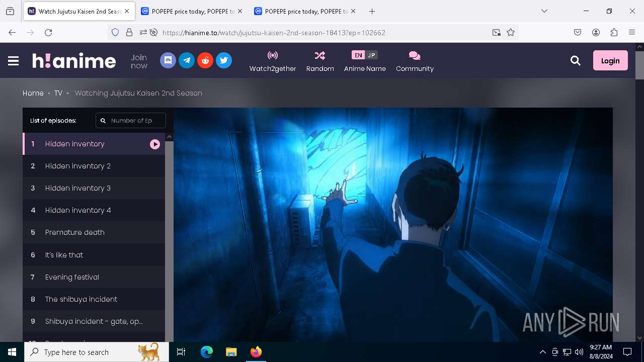Image resolution: width=644 pixels, height=362 pixels.
Task: Close the second POPEPE tab
Action: (240, 11)
